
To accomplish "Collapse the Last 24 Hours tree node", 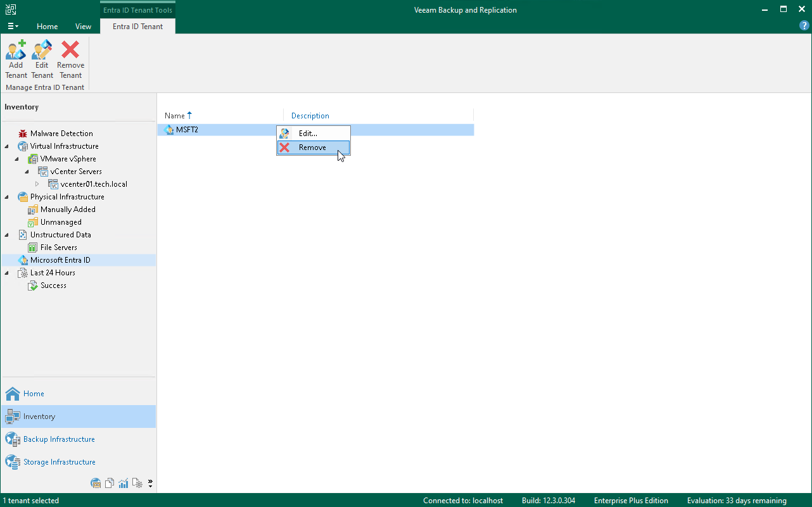I will [x=7, y=273].
